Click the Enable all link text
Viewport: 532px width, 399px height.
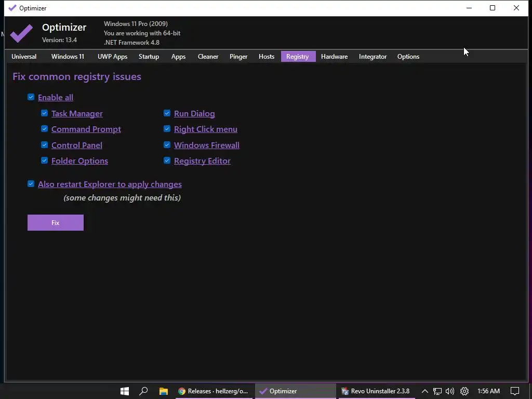point(56,97)
